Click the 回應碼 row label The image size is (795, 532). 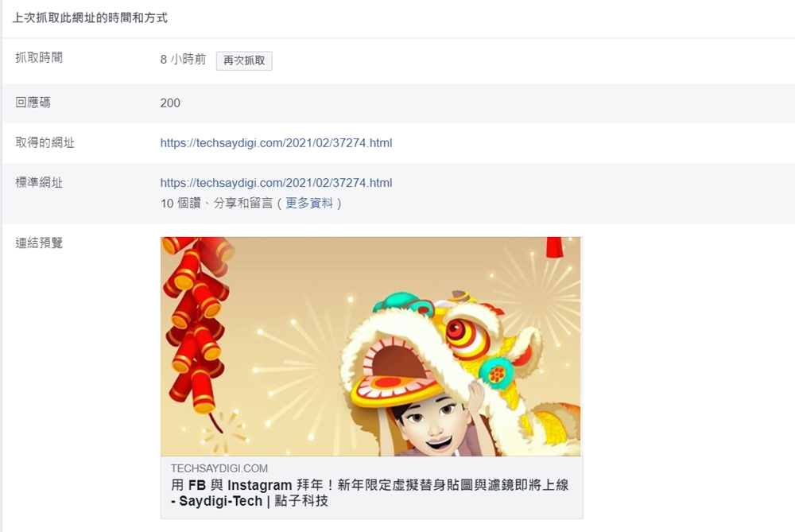[x=33, y=103]
